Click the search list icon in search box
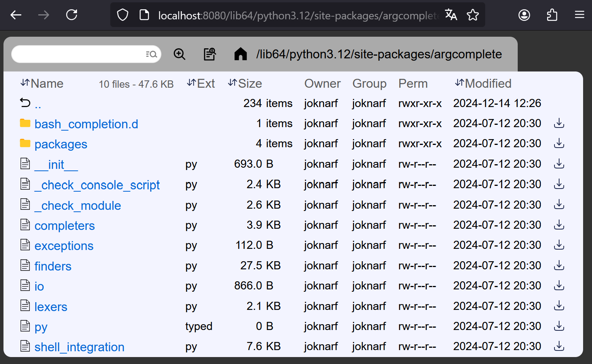Viewport: 592px width, 364px height. point(151,54)
